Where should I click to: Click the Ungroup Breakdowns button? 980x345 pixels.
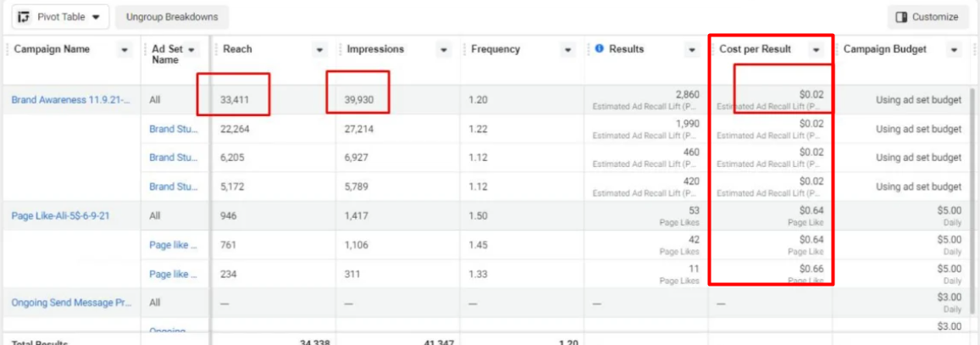point(172,17)
